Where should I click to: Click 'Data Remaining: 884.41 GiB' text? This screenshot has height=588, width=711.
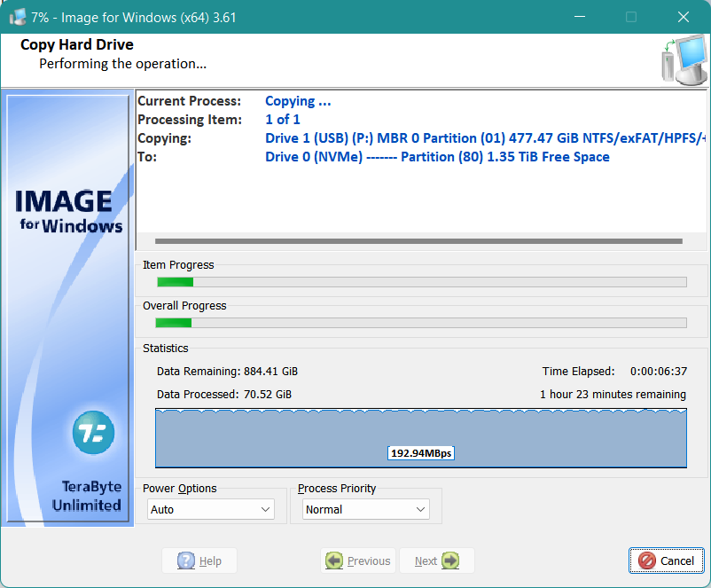pos(227,371)
